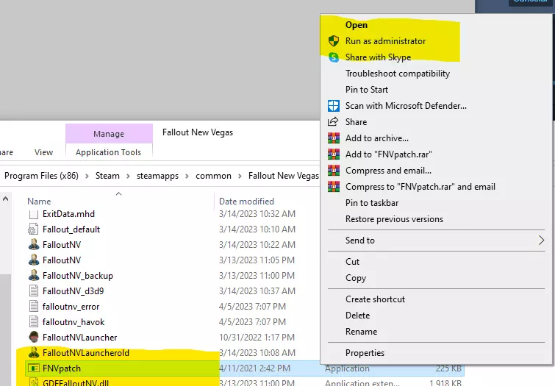The height and width of the screenshot is (392, 555).
Task: Select the FNVpatch file name
Action: pyautogui.click(x=62, y=368)
